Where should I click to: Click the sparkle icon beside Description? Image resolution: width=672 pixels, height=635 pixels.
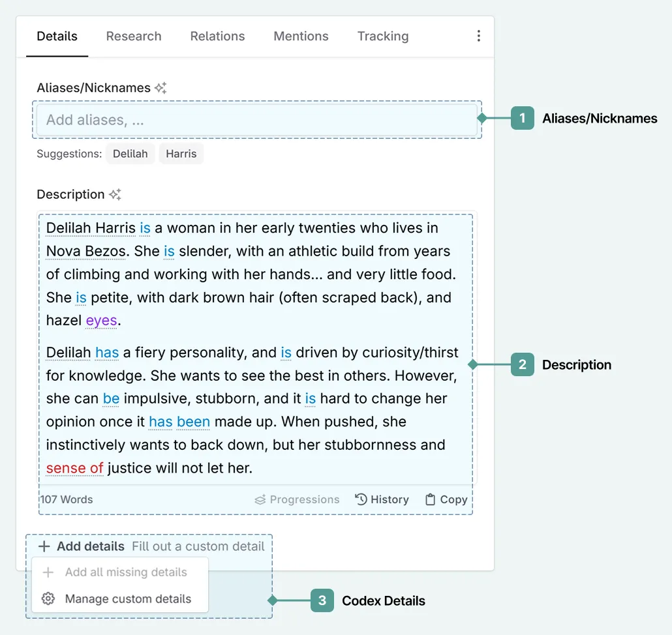click(x=115, y=194)
